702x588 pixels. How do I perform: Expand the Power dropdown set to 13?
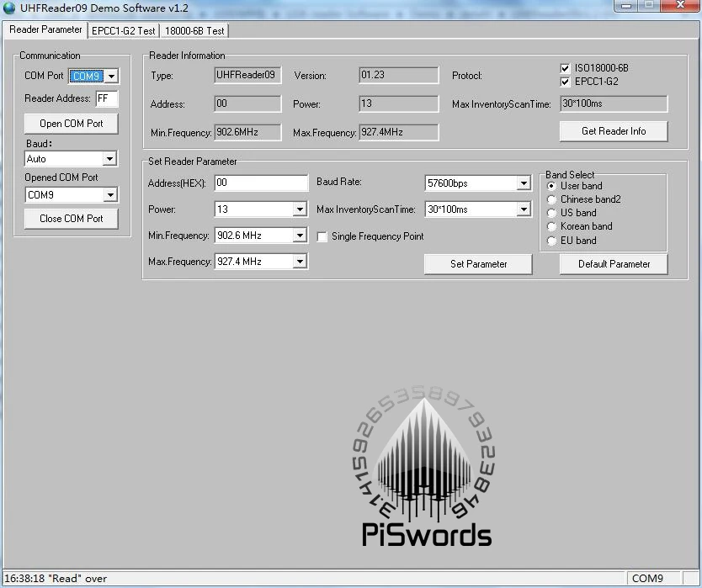pos(300,209)
